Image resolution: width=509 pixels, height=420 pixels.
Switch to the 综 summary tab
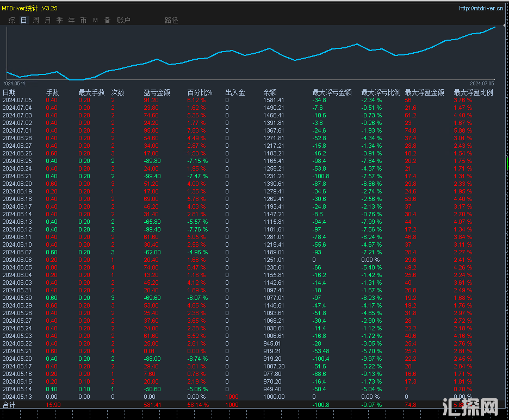(12, 20)
